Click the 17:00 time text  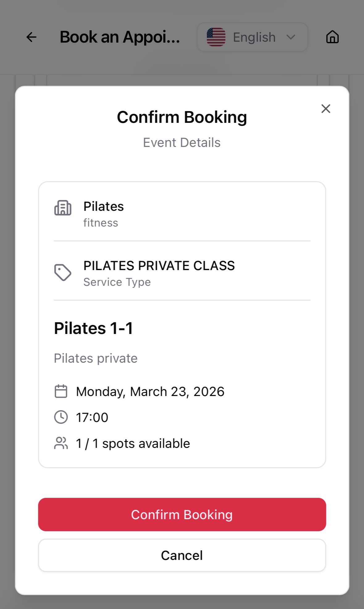tap(92, 417)
